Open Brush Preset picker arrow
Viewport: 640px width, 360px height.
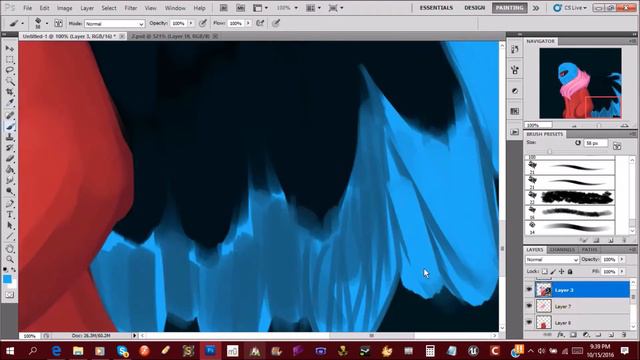[x=47, y=23]
